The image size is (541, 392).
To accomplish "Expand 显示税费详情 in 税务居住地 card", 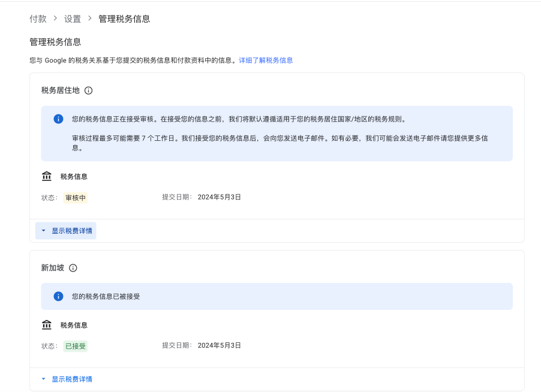I will pos(66,231).
